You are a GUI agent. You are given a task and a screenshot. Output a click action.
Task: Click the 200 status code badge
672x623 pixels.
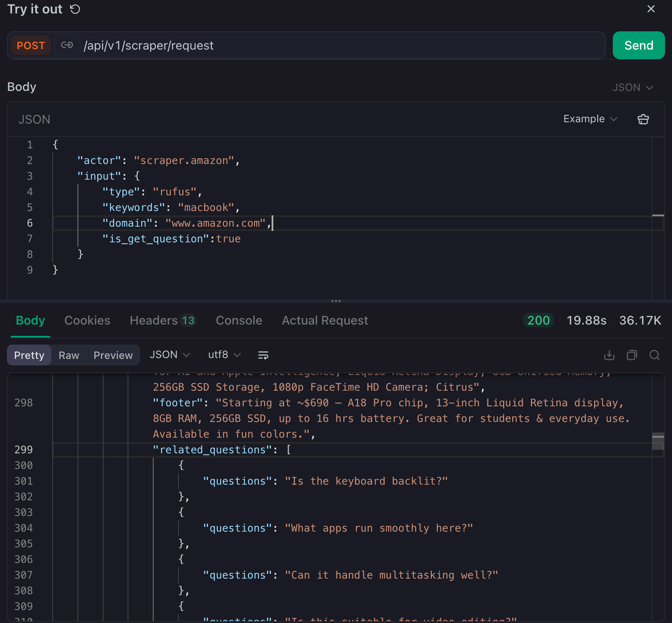click(x=538, y=320)
